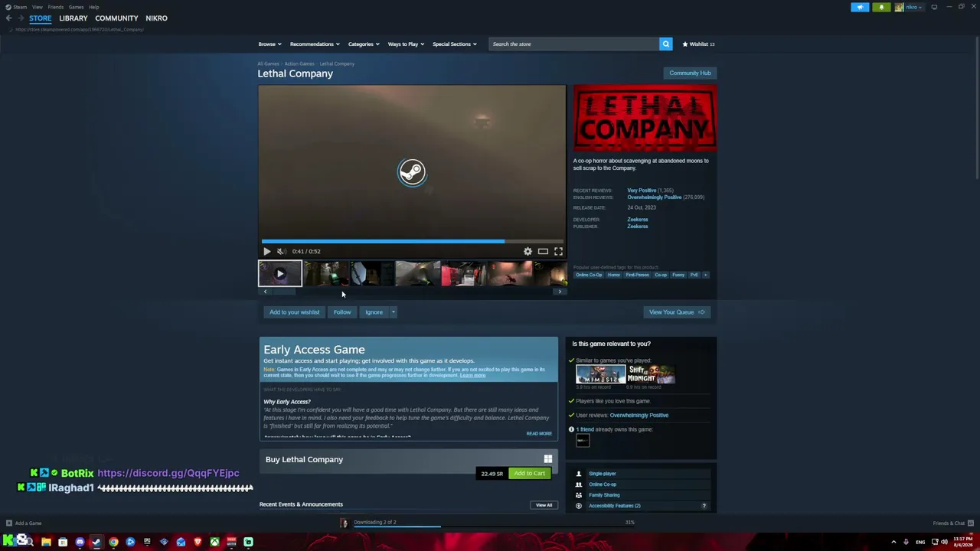Click the Family Sharing feature link
Viewport: 980px width, 551px height.
604,495
